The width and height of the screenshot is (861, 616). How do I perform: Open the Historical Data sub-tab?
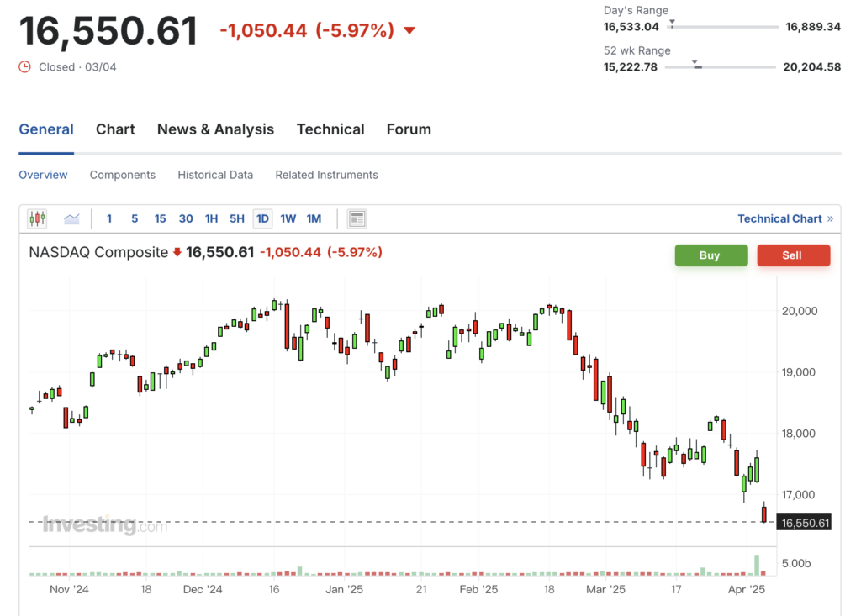(215, 175)
